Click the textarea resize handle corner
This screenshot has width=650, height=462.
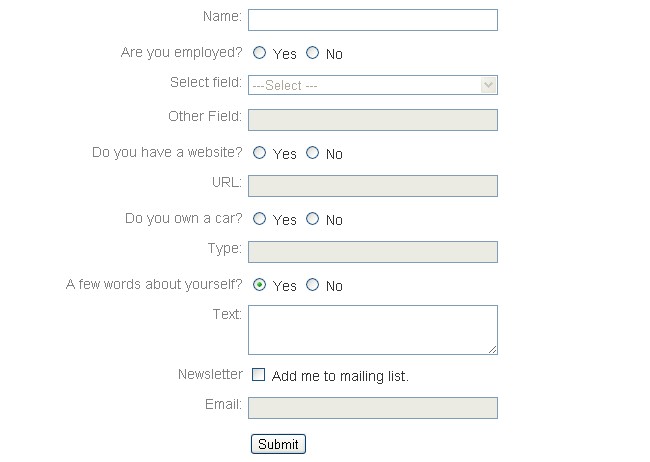coord(492,349)
